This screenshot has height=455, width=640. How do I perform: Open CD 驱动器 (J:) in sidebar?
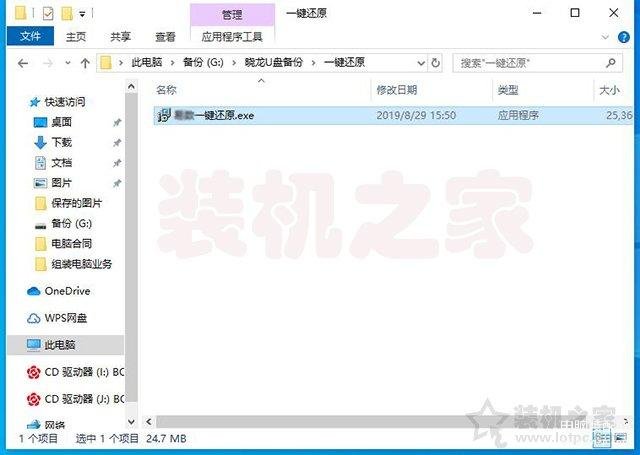84,399
